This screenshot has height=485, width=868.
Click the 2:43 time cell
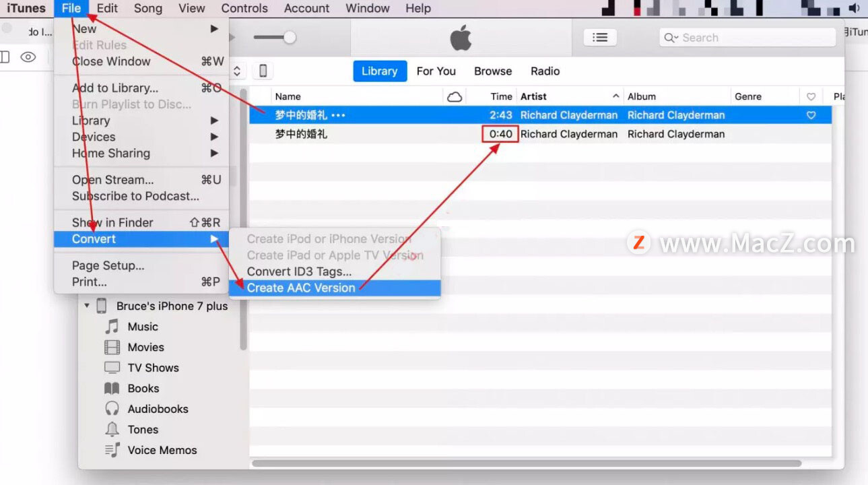(x=501, y=115)
